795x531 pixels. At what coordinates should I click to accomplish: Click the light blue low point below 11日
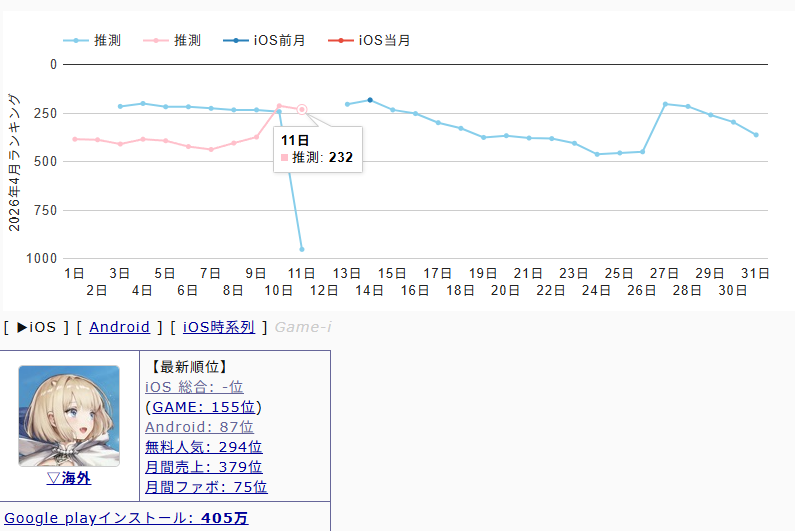click(302, 250)
